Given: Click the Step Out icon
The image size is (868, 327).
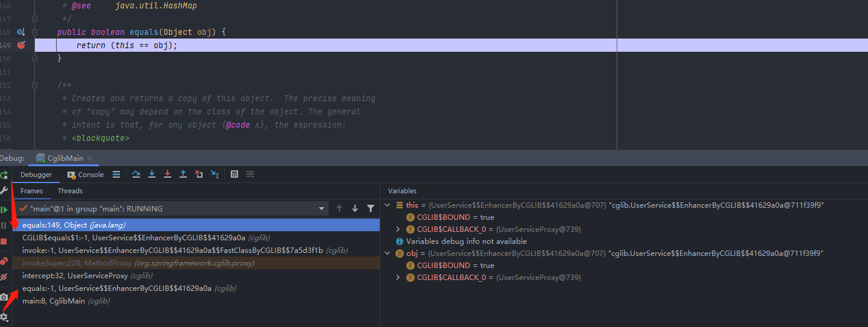Looking at the screenshot, I should (183, 175).
